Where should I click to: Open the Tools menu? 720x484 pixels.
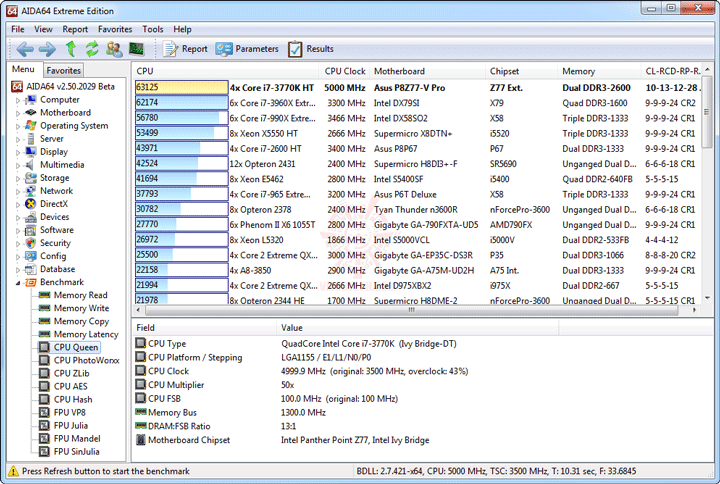[x=152, y=29]
